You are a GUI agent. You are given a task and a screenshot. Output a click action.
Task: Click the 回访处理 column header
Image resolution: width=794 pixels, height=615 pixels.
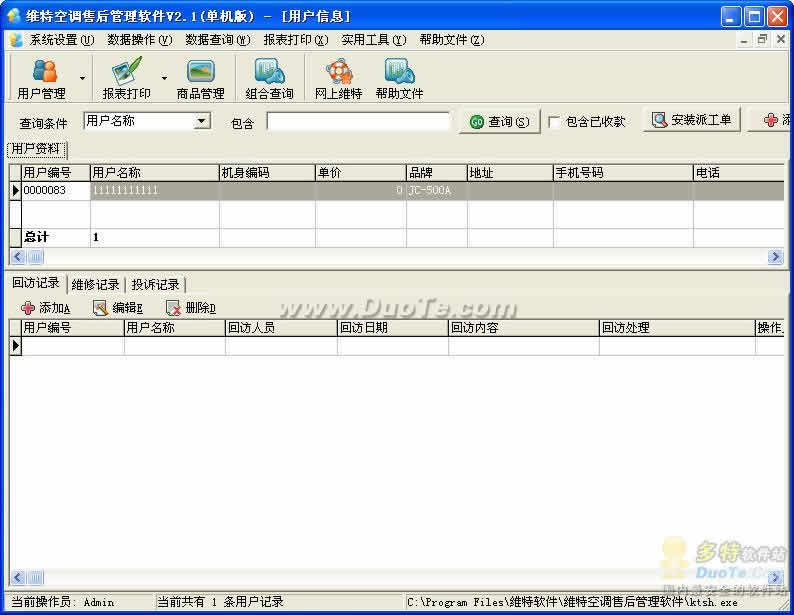click(677, 328)
